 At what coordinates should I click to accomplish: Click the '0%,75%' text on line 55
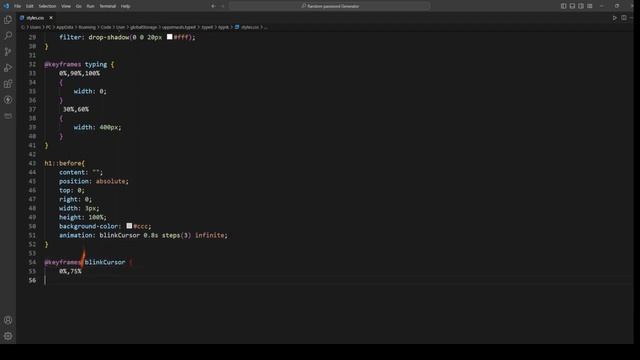click(x=70, y=271)
